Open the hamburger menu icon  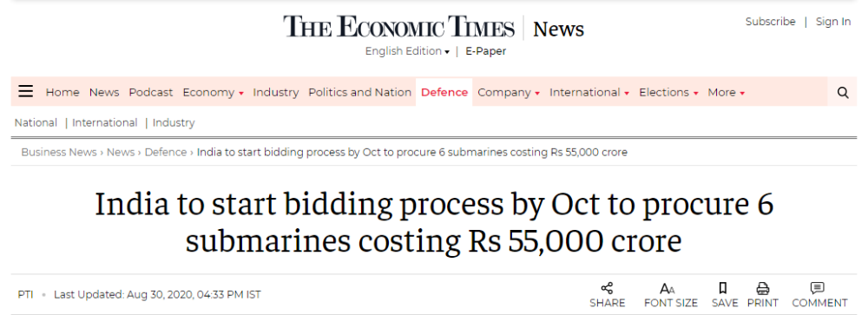point(25,91)
